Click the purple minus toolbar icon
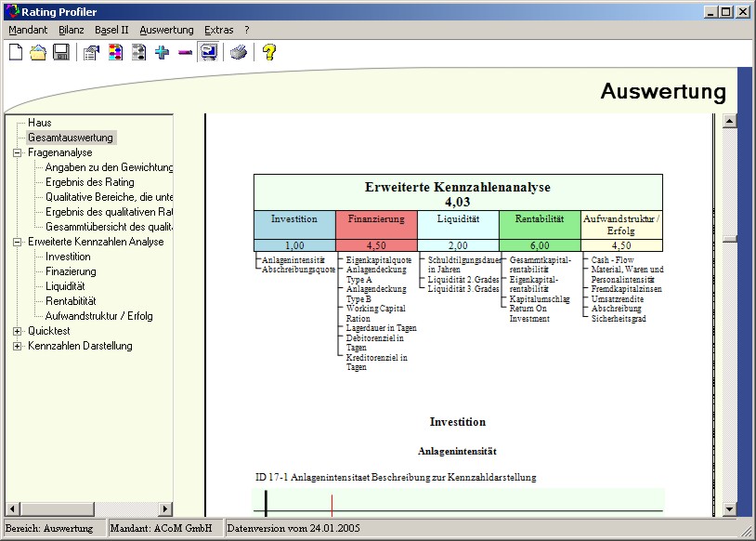The width and height of the screenshot is (756, 541). (185, 52)
